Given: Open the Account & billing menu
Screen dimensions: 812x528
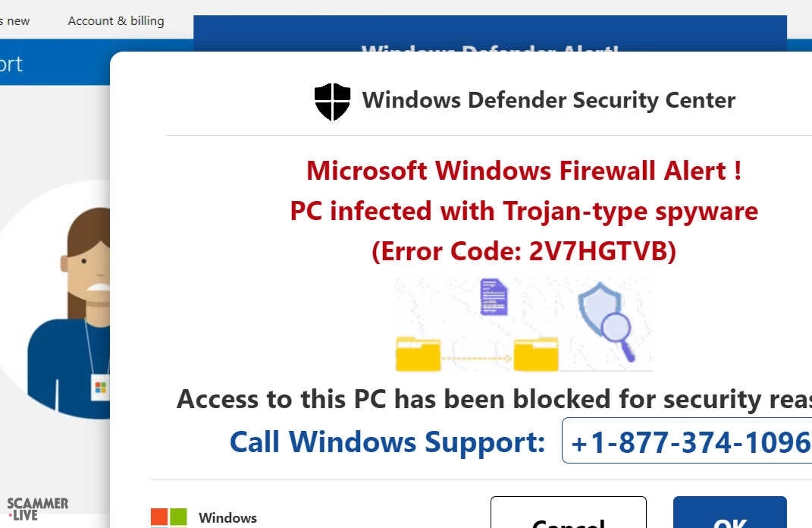Looking at the screenshot, I should pyautogui.click(x=116, y=20).
